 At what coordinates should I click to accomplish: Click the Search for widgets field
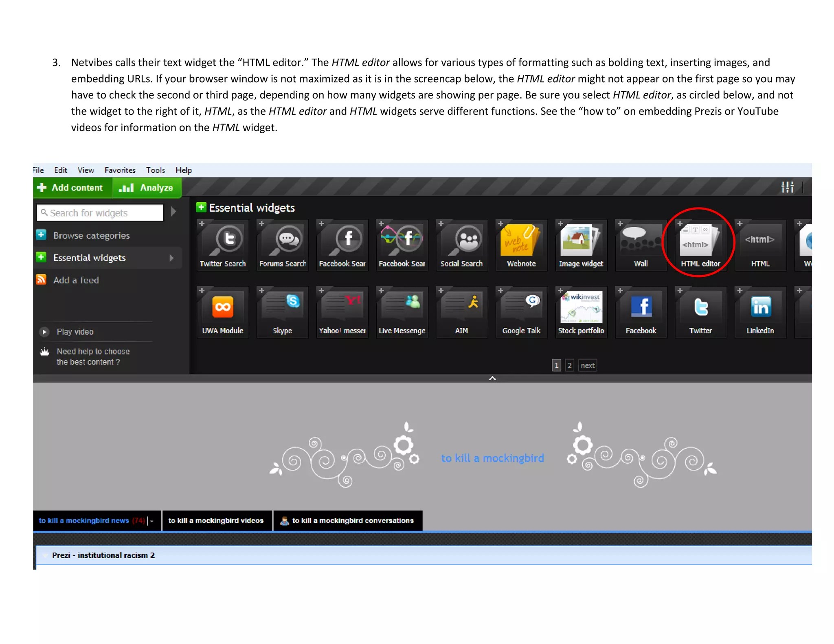[100, 212]
